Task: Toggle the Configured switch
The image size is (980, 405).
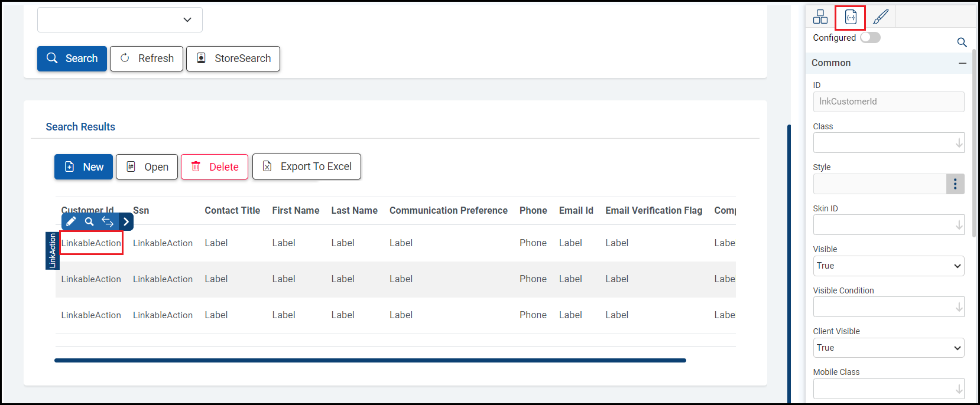Action: pos(870,38)
